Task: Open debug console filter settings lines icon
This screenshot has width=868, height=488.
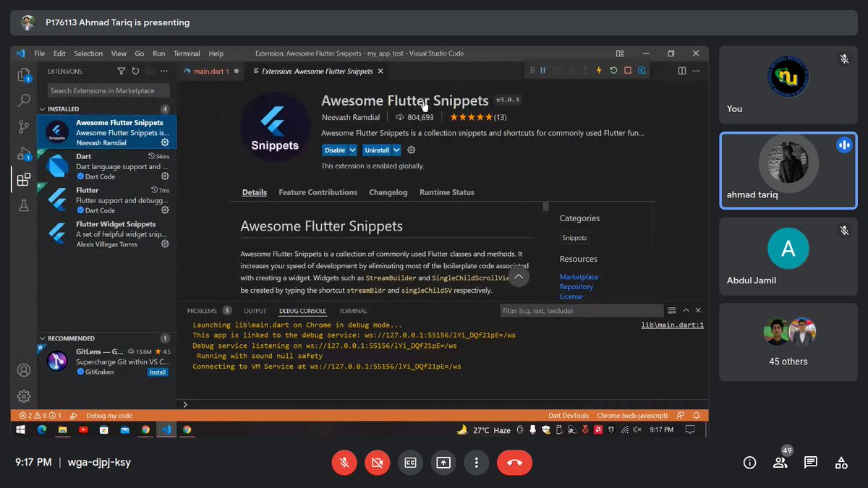Action: (x=672, y=310)
